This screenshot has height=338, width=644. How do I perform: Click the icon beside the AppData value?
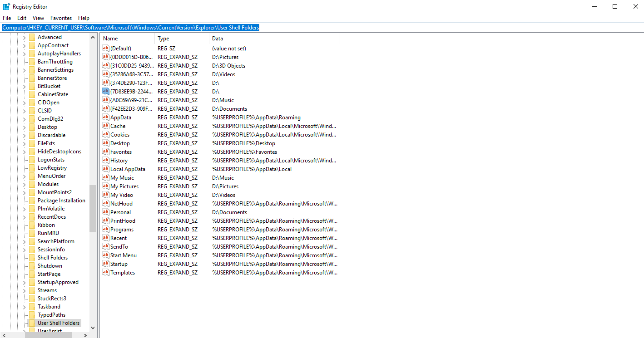click(106, 117)
